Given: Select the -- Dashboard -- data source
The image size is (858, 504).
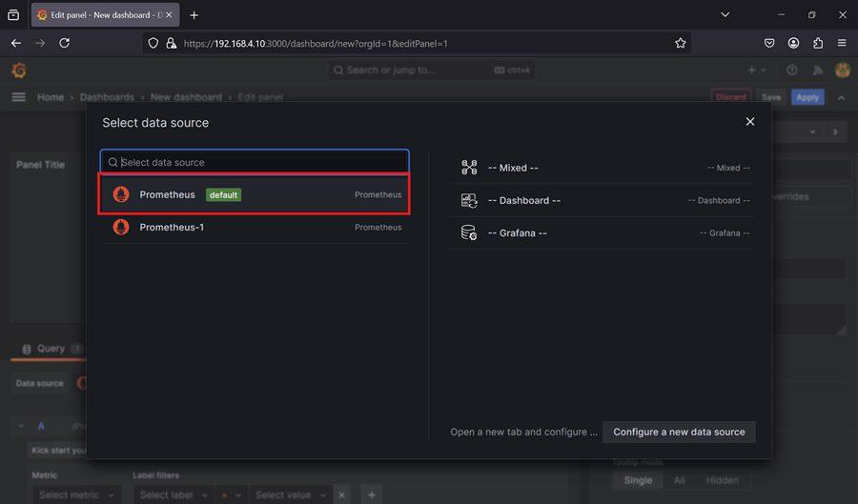Looking at the screenshot, I should [x=603, y=201].
